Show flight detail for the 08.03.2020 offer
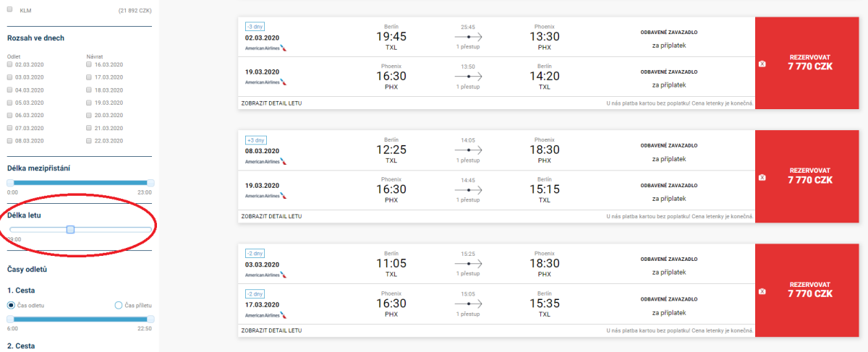The image size is (868, 352). 271,216
